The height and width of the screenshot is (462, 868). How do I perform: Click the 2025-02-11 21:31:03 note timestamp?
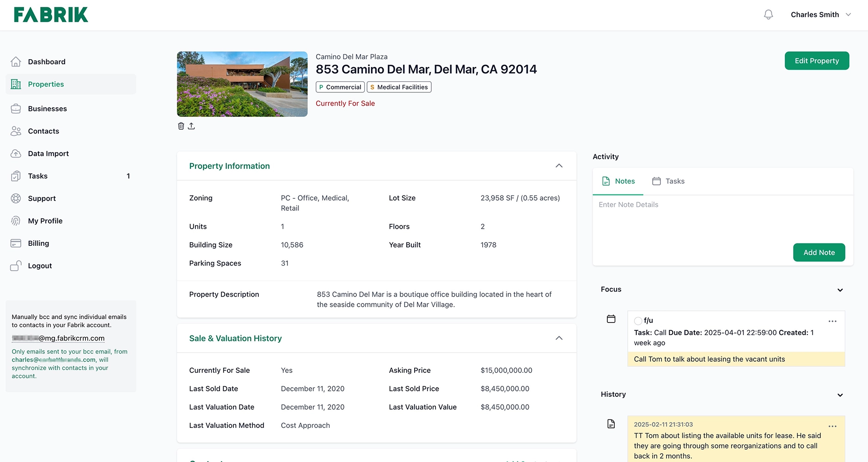663,425
